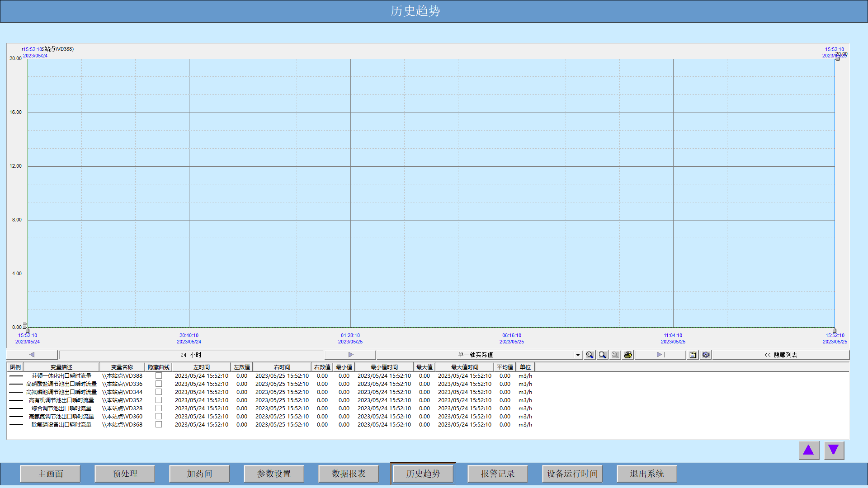This screenshot has height=488, width=868.
Task: Click the greyed-out zoom restore icon
Action: (615, 355)
